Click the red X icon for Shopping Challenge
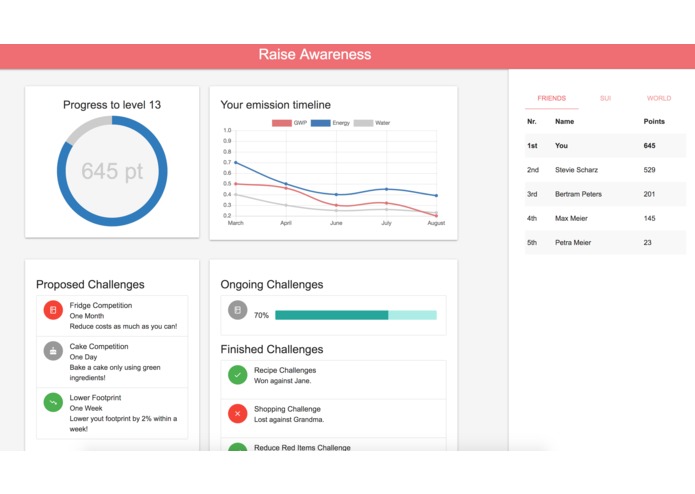This screenshot has width=695, height=494. [x=238, y=413]
